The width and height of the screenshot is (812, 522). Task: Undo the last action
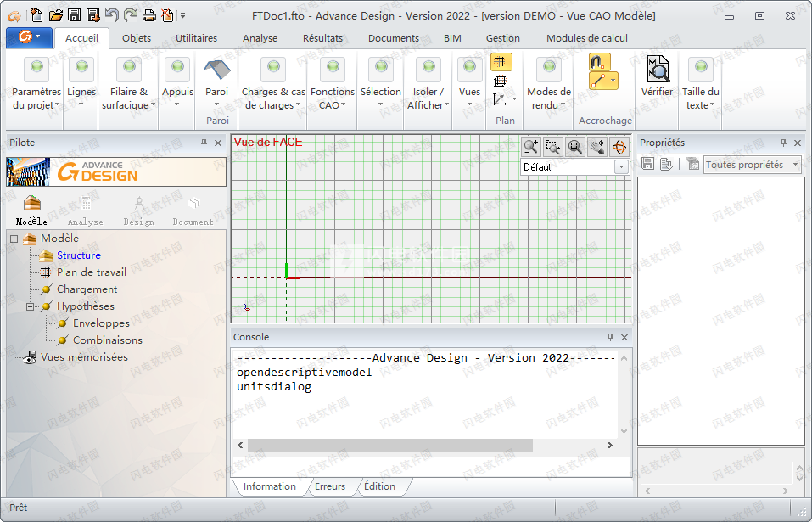[111, 15]
